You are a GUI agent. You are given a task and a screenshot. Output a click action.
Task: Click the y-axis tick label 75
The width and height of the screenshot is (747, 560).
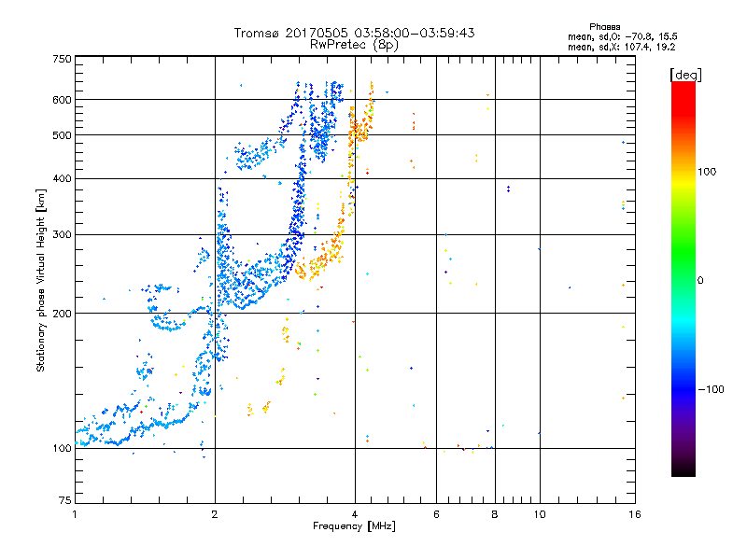[65, 500]
